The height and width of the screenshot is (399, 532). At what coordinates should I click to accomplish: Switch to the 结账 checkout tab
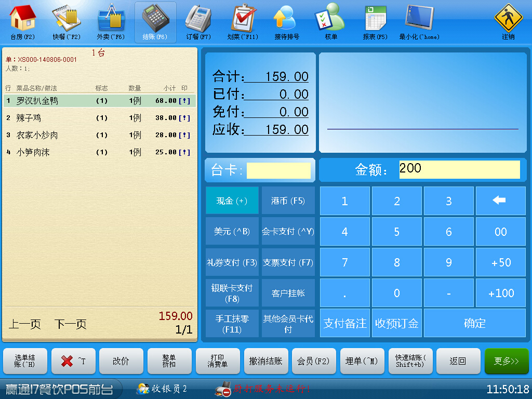155,22
